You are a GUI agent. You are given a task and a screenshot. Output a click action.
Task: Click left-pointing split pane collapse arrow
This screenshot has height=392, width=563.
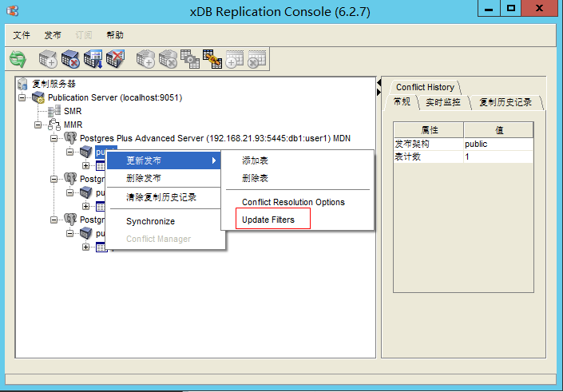tap(379, 83)
